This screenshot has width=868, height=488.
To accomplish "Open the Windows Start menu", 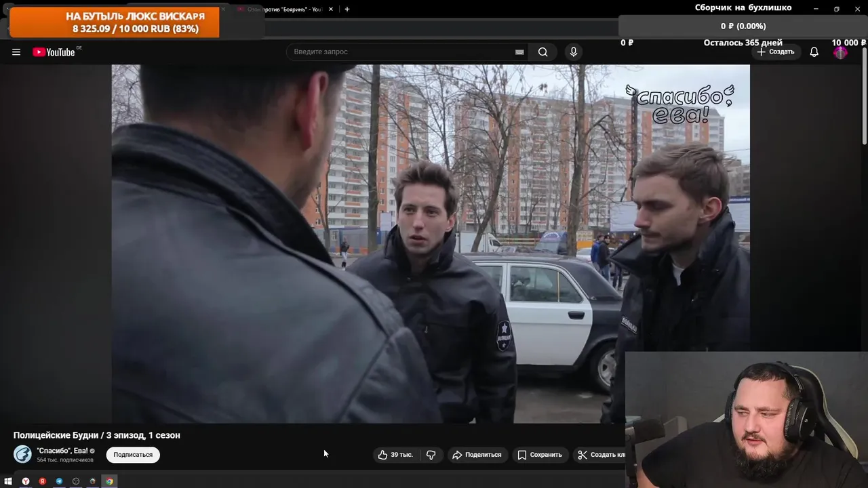I will point(8,481).
